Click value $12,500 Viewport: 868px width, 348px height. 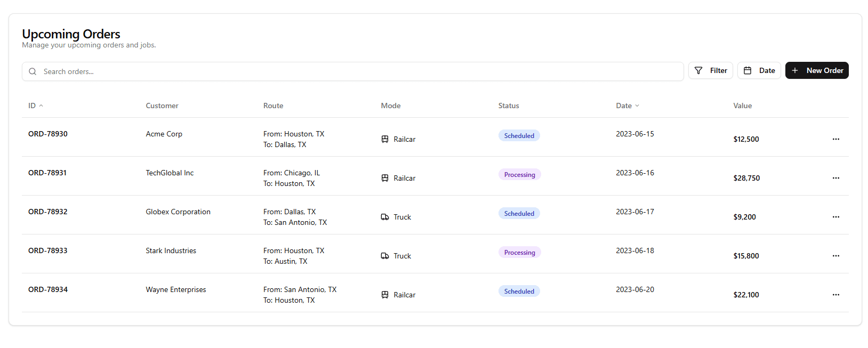tap(746, 139)
